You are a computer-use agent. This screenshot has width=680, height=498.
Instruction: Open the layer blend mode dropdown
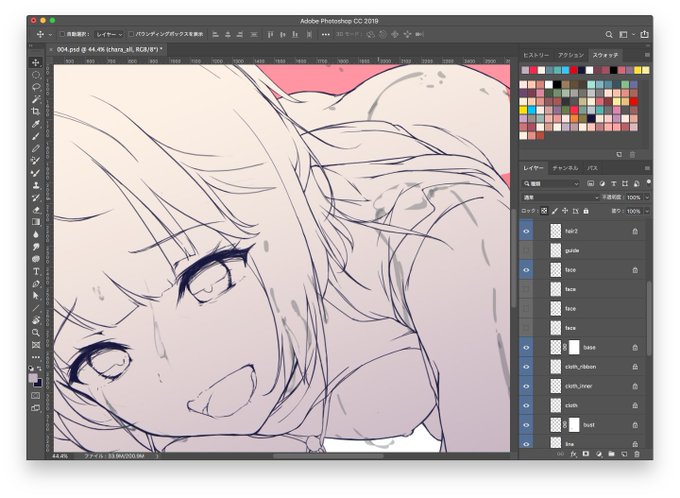(560, 197)
